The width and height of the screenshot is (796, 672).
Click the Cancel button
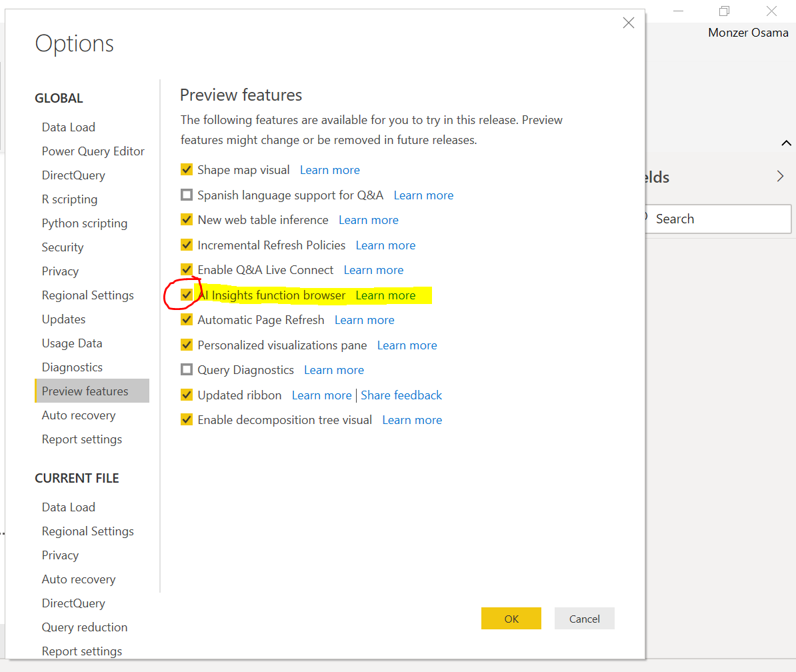584,619
